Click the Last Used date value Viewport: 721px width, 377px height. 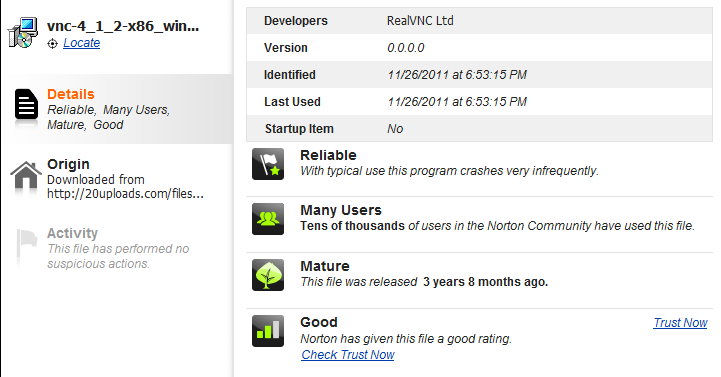point(457,102)
